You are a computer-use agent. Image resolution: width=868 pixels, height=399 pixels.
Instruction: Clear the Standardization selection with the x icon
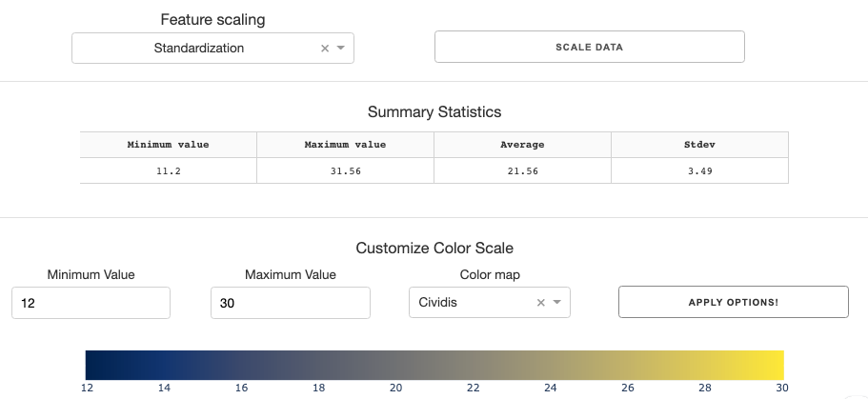325,49
